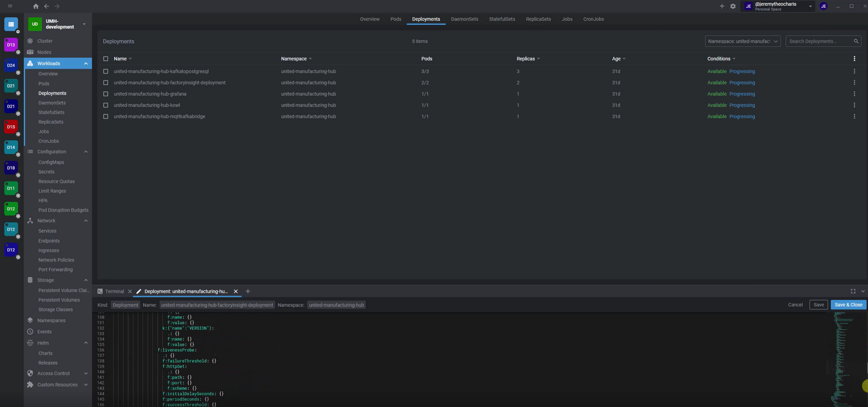Open actions menu for kafkatopostgresql row
The height and width of the screenshot is (407, 868).
(x=854, y=71)
